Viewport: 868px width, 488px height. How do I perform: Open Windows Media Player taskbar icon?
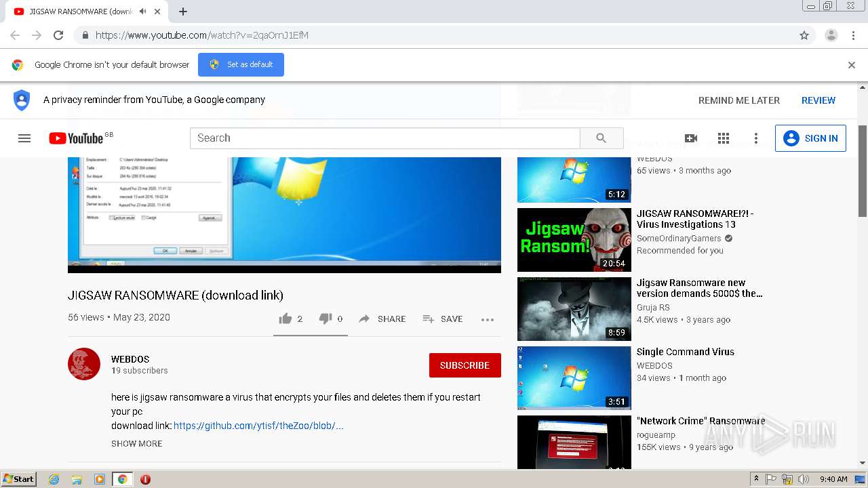pos(100,479)
